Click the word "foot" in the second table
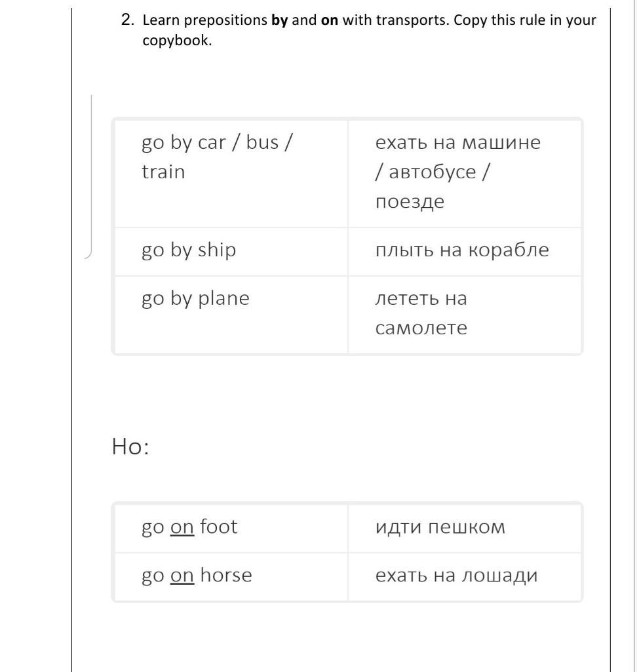Image resolution: width=637 pixels, height=672 pixels. [x=219, y=527]
